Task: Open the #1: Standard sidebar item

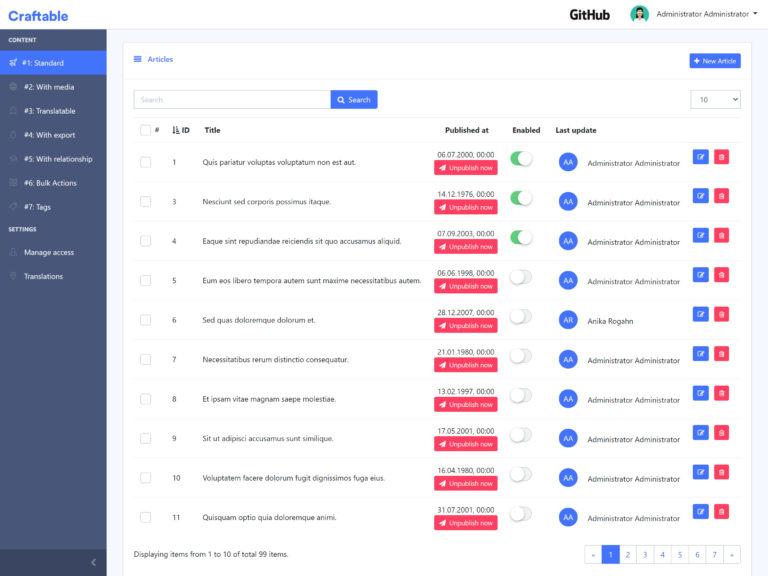Action: (x=53, y=63)
